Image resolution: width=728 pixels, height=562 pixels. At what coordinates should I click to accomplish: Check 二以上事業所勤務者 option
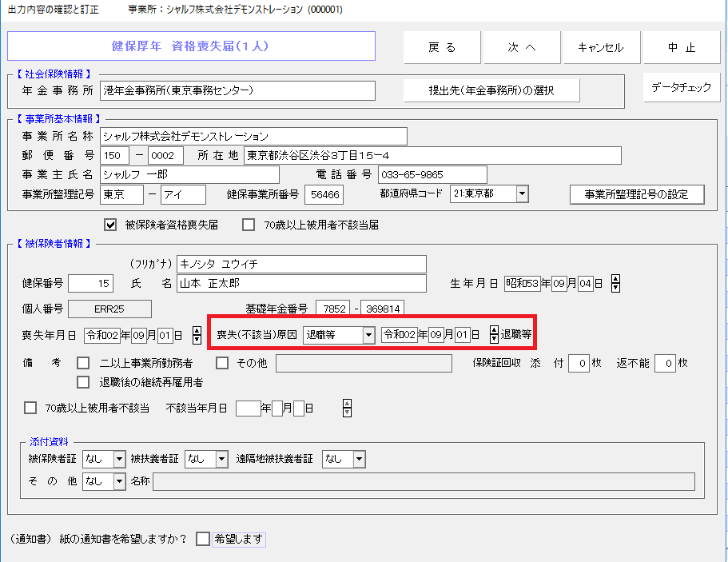pyautogui.click(x=83, y=364)
